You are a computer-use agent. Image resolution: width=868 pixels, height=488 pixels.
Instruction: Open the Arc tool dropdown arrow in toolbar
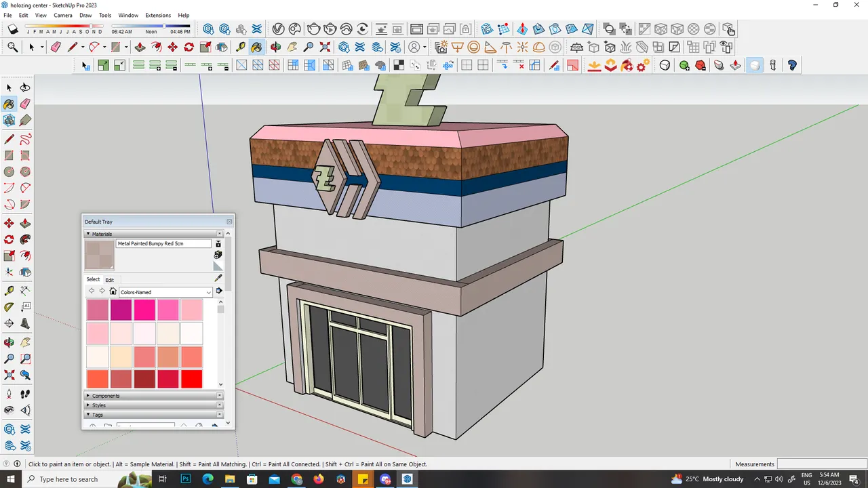pos(104,47)
